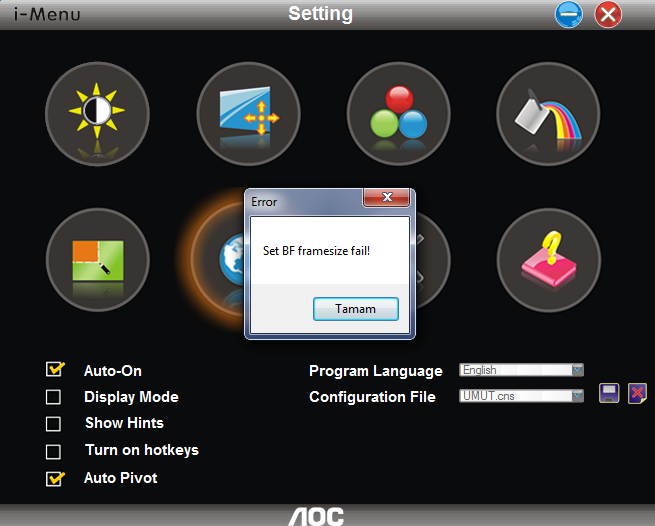The height and width of the screenshot is (526, 655).
Task: Save the configuration file with floppy icon
Action: click(x=609, y=393)
